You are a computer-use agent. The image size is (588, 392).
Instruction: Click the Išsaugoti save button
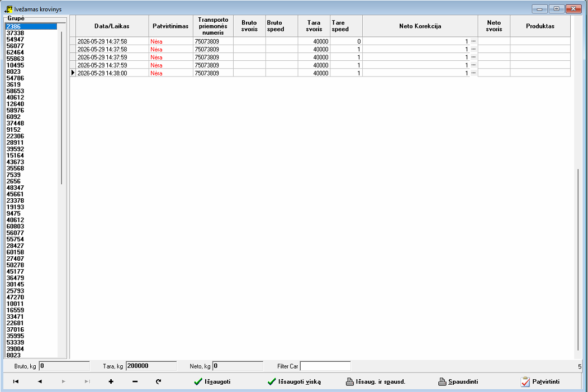[x=212, y=382]
